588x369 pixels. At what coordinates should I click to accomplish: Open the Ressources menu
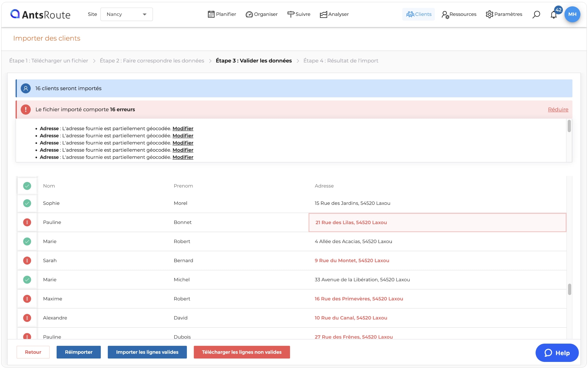tap(459, 14)
